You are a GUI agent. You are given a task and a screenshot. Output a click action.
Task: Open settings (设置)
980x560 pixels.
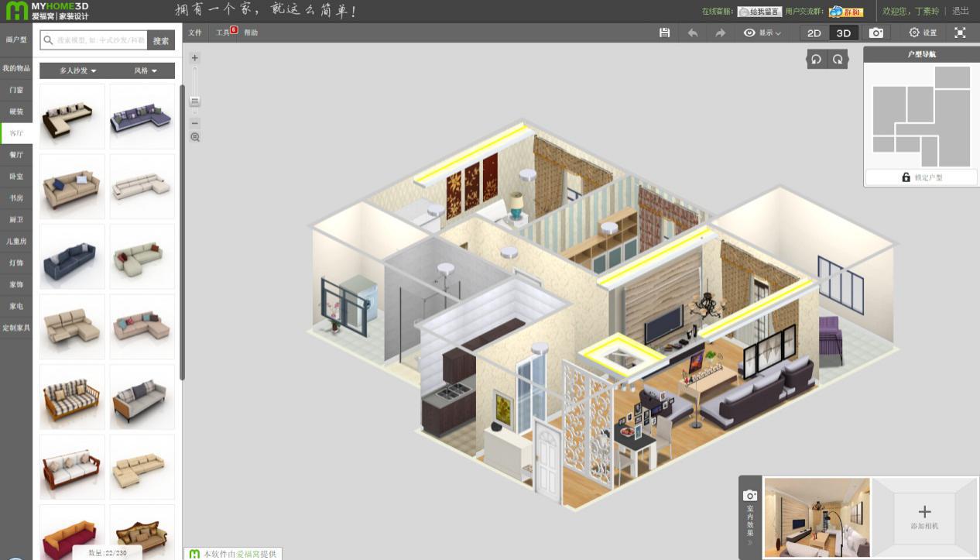923,33
